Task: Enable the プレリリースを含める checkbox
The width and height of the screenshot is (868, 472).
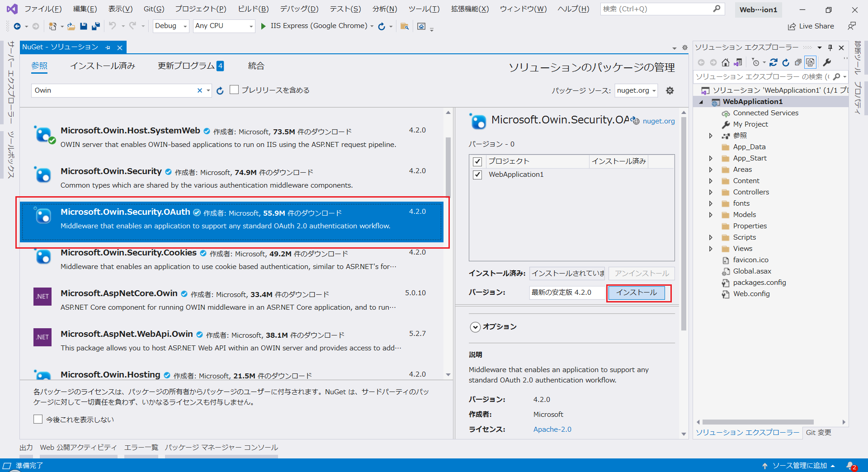Action: [234, 90]
